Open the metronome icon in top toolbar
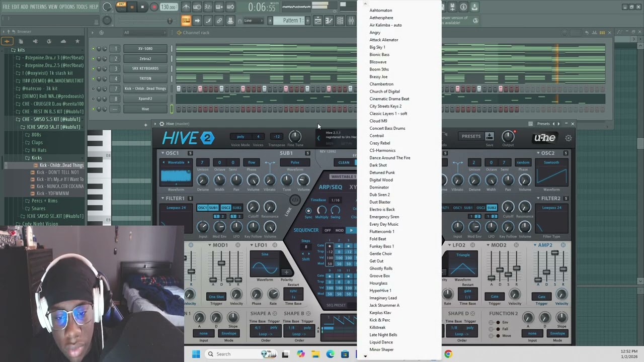This screenshot has height=362, width=644. tap(186, 7)
